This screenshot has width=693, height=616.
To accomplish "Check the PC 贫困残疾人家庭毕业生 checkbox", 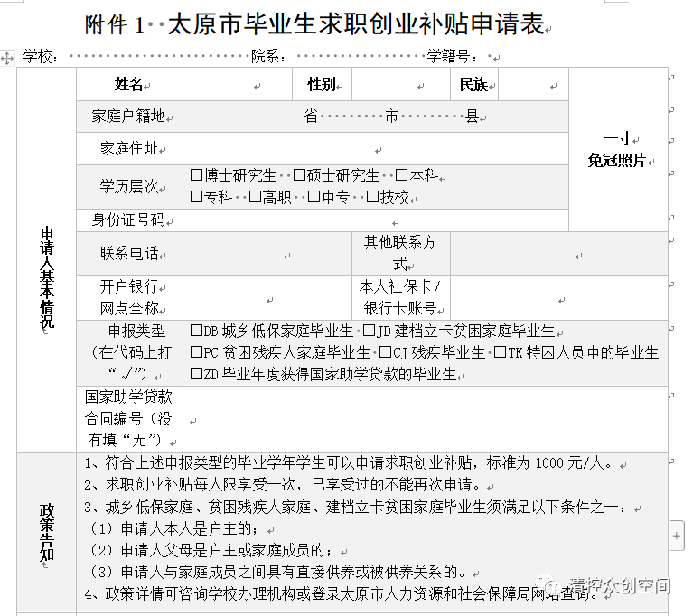I will [x=196, y=351].
